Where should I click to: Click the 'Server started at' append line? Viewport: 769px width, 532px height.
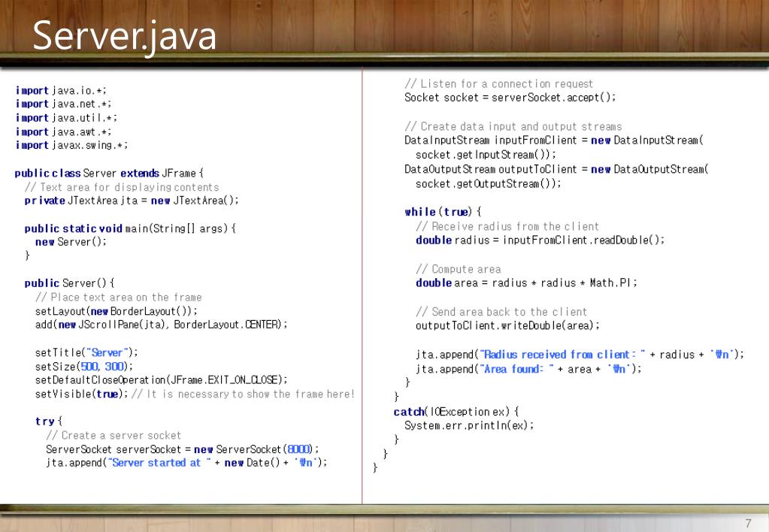[186, 462]
